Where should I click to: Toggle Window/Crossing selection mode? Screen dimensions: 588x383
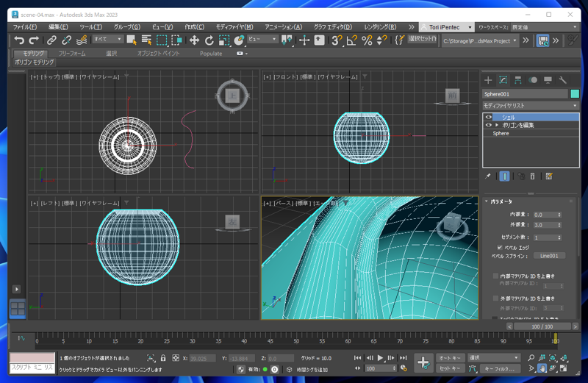pos(176,40)
